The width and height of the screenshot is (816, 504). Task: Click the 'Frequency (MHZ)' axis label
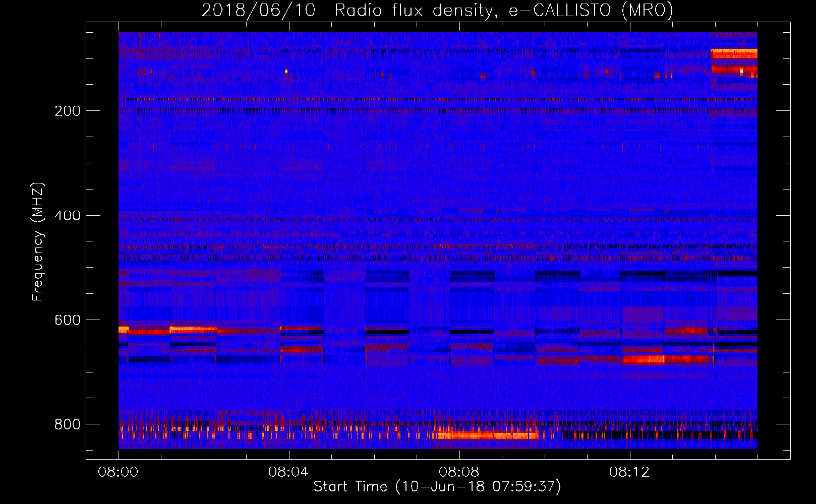38,242
